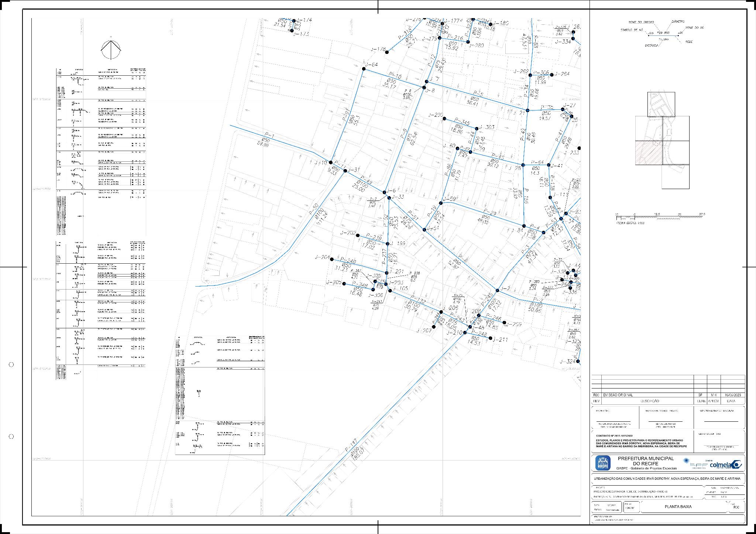Click node label 'J-202'

click(x=348, y=233)
